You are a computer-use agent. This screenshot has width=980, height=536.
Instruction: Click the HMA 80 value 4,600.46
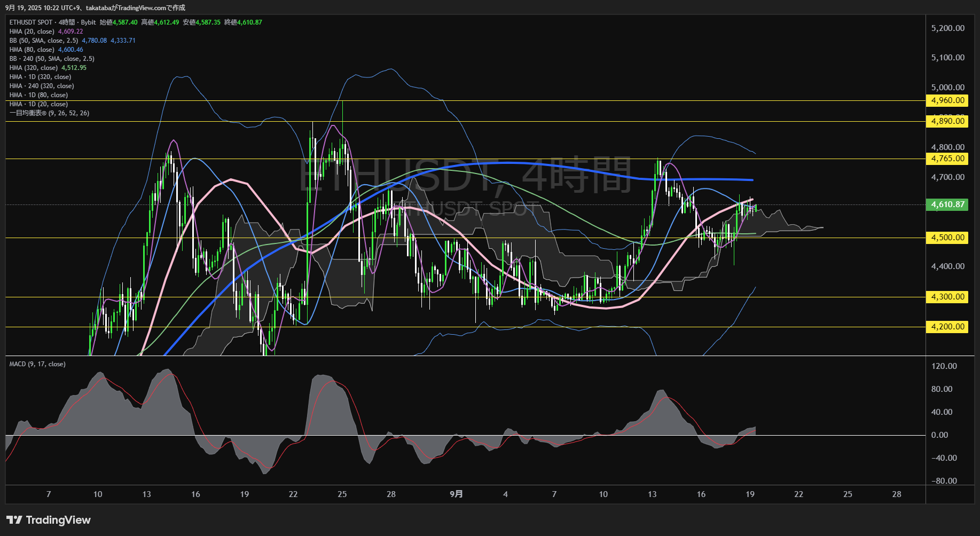[70, 50]
